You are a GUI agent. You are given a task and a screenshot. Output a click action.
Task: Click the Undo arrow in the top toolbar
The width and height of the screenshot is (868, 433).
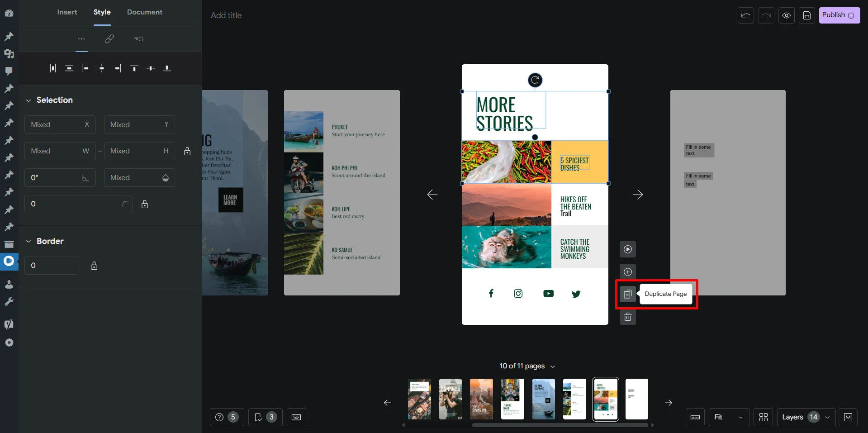click(x=745, y=15)
